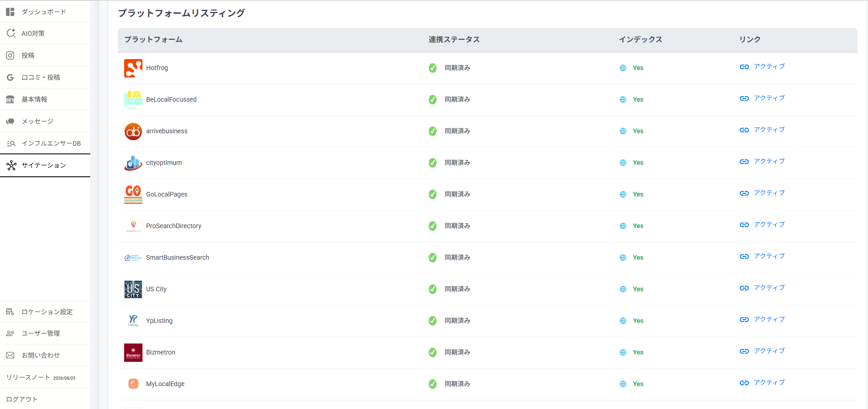Image resolution: width=868 pixels, height=409 pixels.
Task: Click the arrivebusiness logo
Action: pyautogui.click(x=133, y=131)
